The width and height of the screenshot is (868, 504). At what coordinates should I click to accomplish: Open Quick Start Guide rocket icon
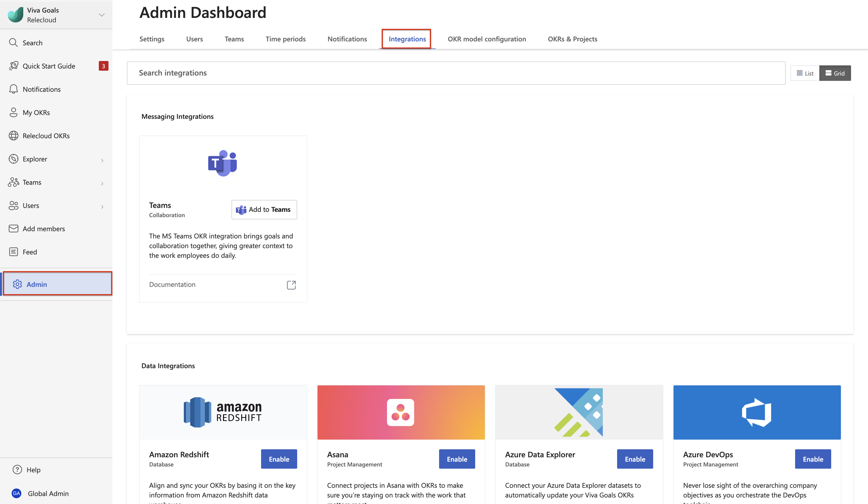[13, 66]
